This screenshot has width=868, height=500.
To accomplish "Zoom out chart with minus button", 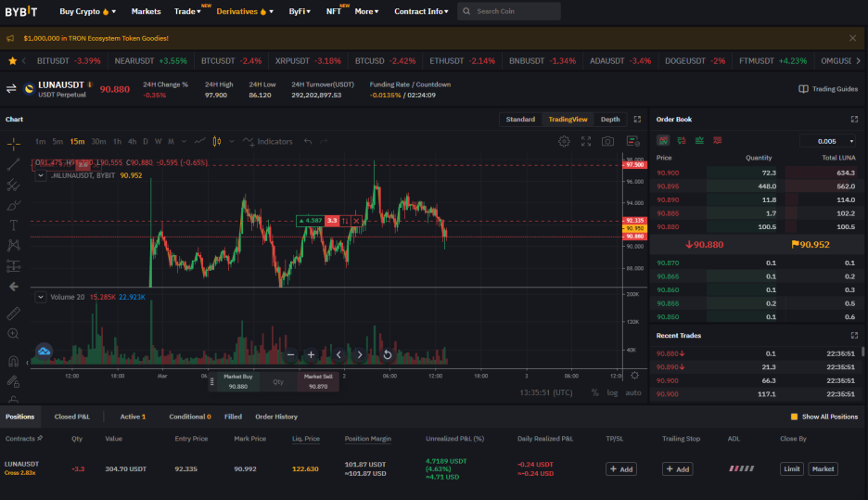I will (x=290, y=355).
